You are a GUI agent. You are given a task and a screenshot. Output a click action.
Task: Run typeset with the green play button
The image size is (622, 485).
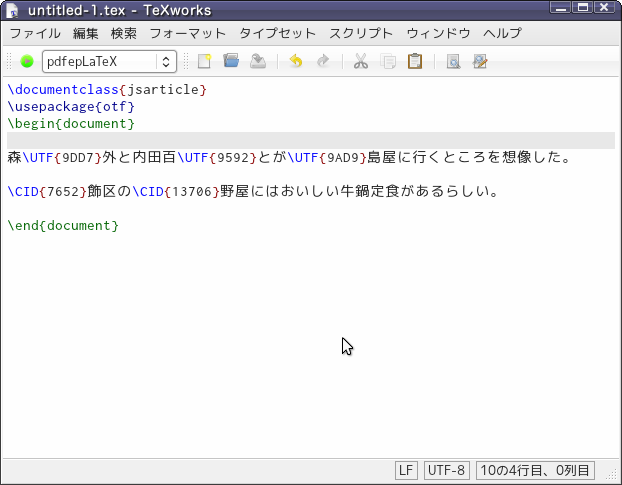pos(27,61)
